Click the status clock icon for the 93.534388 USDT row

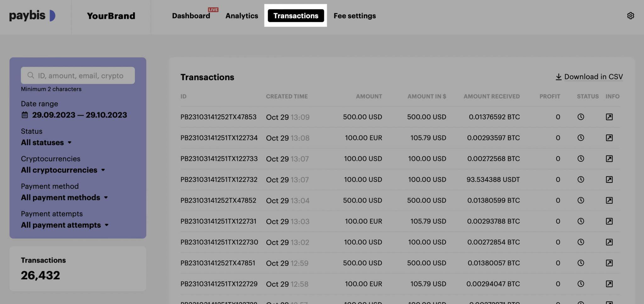(x=580, y=179)
